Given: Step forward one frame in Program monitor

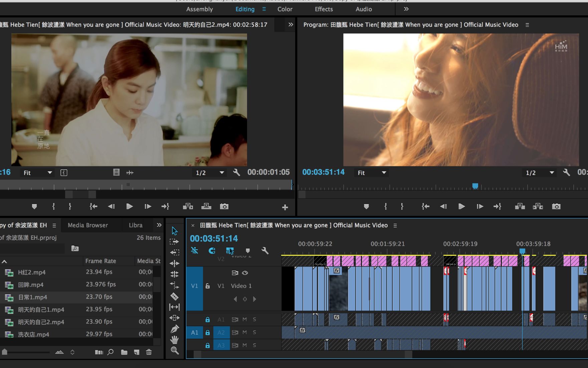Looking at the screenshot, I should [x=480, y=206].
